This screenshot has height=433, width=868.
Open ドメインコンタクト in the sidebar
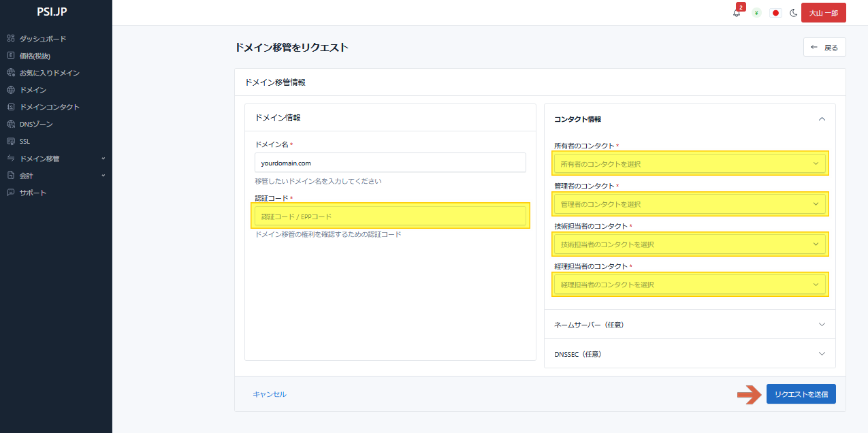pyautogui.click(x=49, y=107)
